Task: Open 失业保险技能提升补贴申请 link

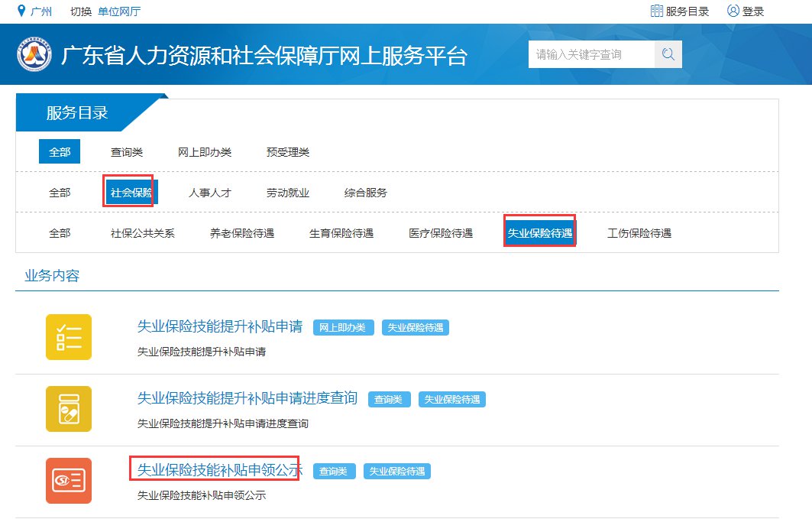Action: tap(220, 326)
